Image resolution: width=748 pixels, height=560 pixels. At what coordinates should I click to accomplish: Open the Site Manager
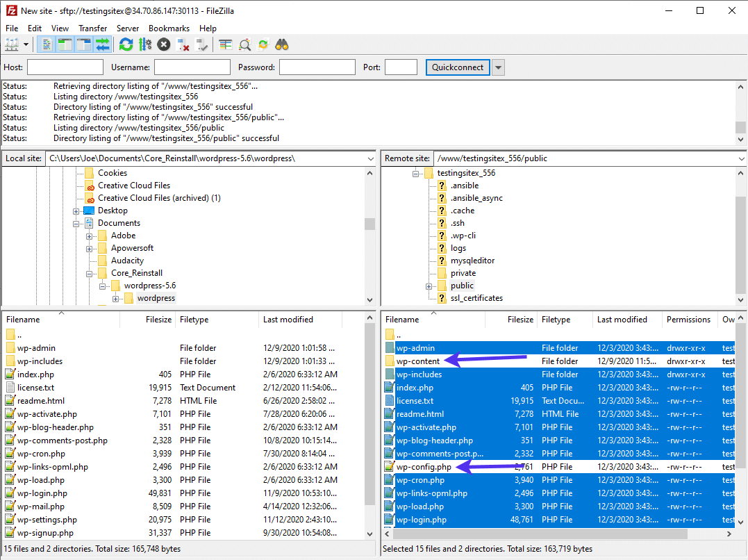pos(13,44)
